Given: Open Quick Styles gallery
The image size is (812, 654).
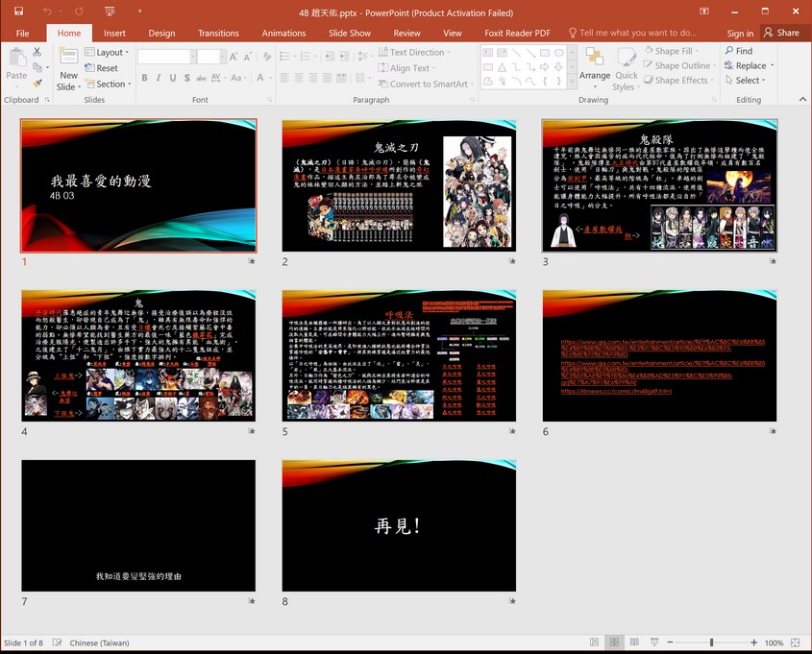Looking at the screenshot, I should click(627, 69).
